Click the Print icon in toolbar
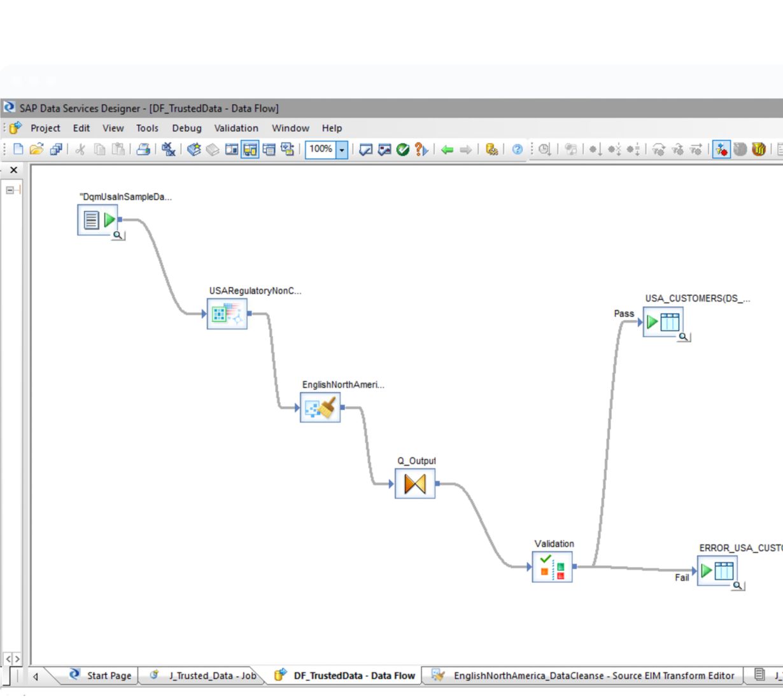 (144, 150)
